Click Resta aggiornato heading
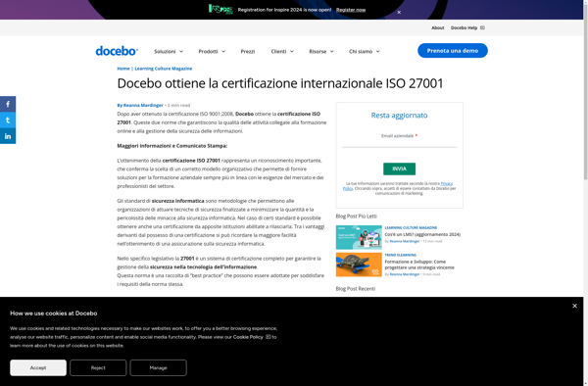Screen dimensions: 588x386 400,116
